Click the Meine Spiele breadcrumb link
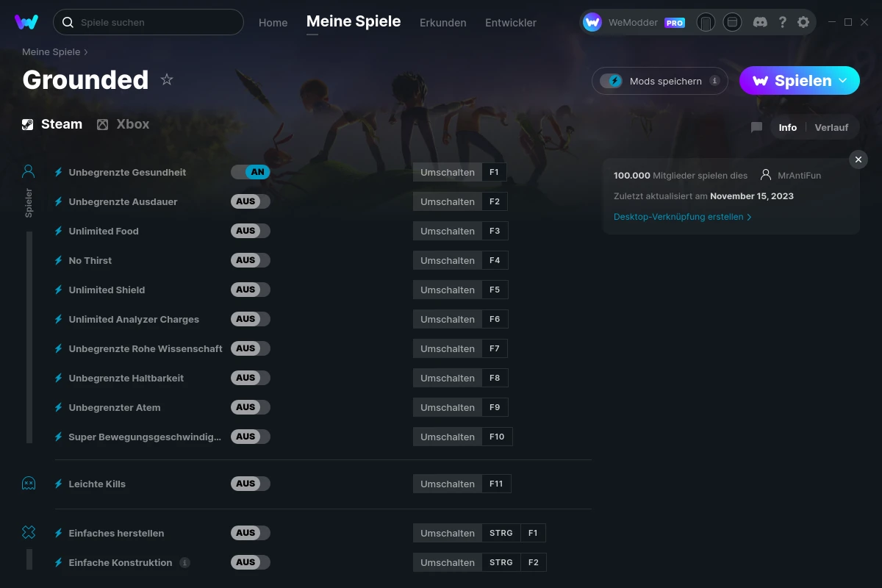The image size is (882, 588). coord(51,52)
